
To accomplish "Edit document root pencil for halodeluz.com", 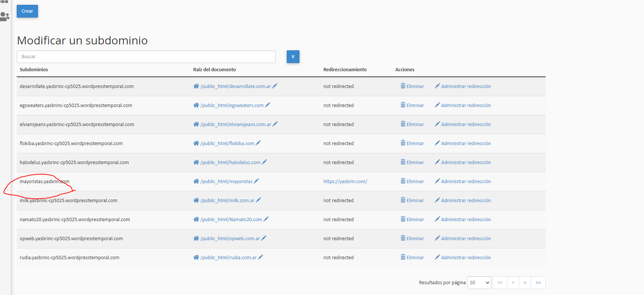I will tap(264, 162).
